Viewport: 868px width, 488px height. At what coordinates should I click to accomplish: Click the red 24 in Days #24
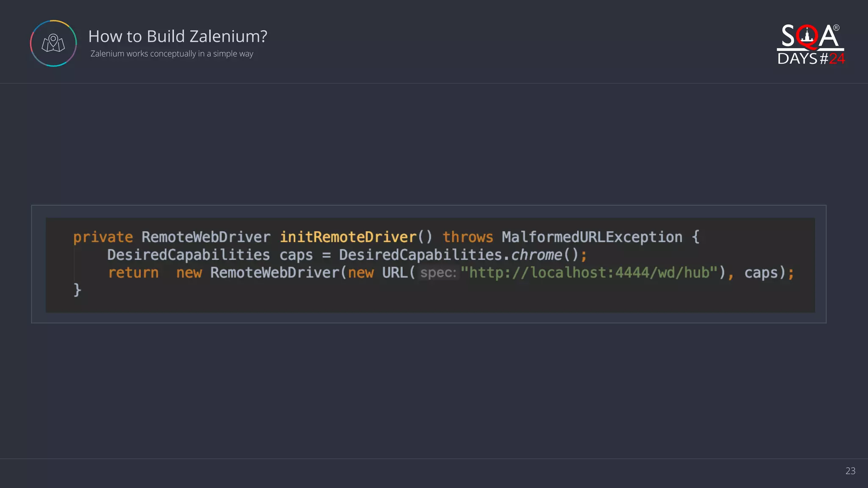837,58
